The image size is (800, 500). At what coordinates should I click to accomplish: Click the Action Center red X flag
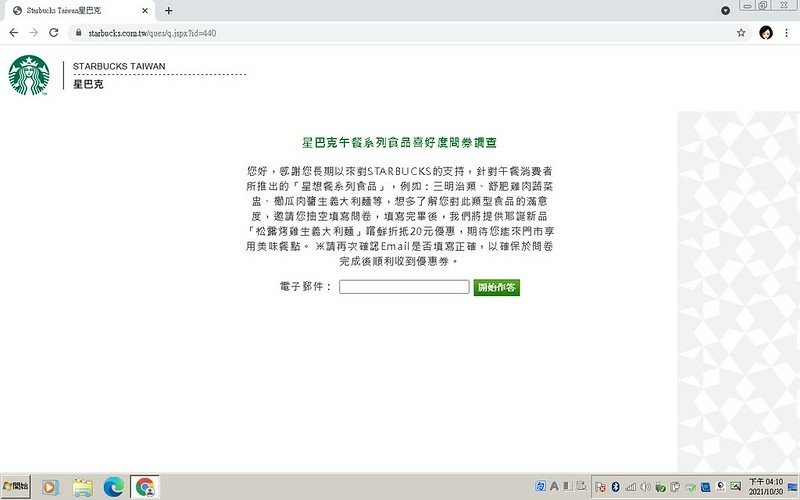[x=601, y=487]
